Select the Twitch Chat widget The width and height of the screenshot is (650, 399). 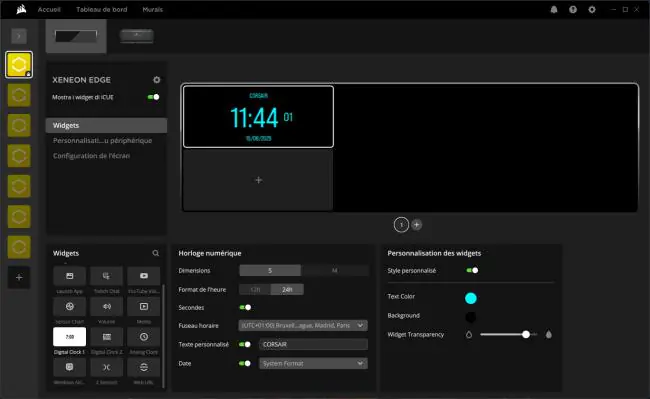click(x=107, y=276)
